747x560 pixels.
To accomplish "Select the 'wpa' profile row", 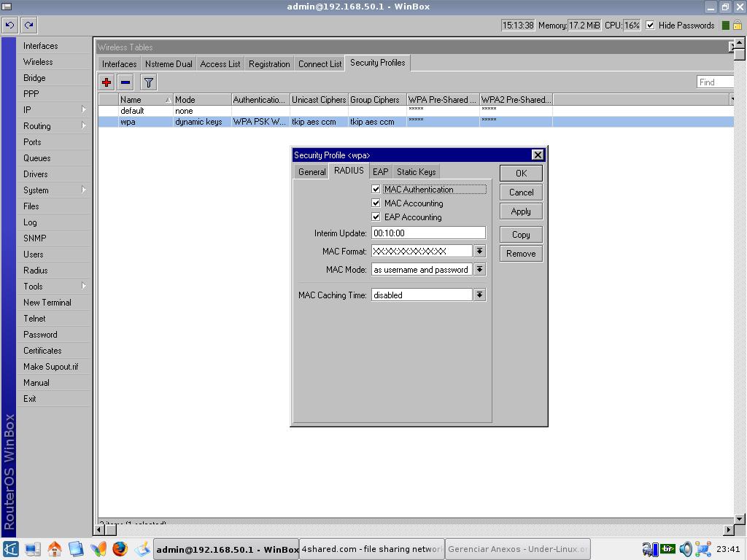I will 415,122.
